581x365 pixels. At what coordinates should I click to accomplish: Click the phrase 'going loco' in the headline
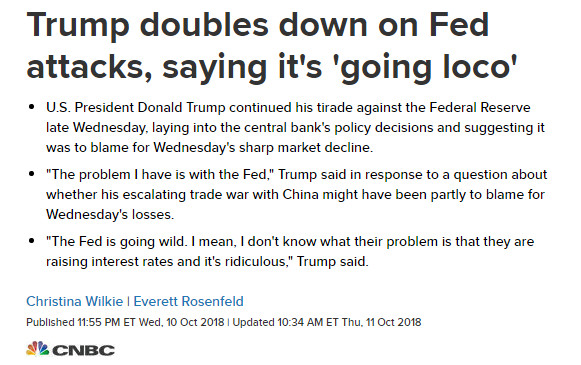[x=425, y=67]
